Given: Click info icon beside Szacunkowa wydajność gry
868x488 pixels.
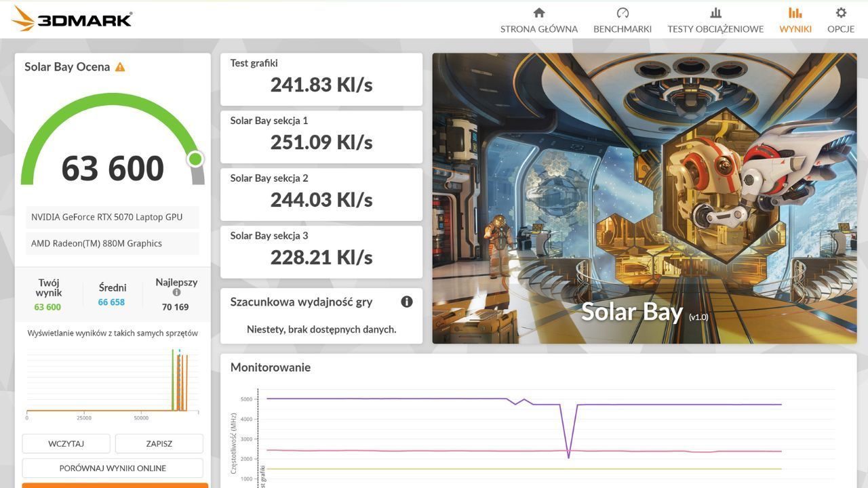Looking at the screenshot, I should tap(407, 302).
